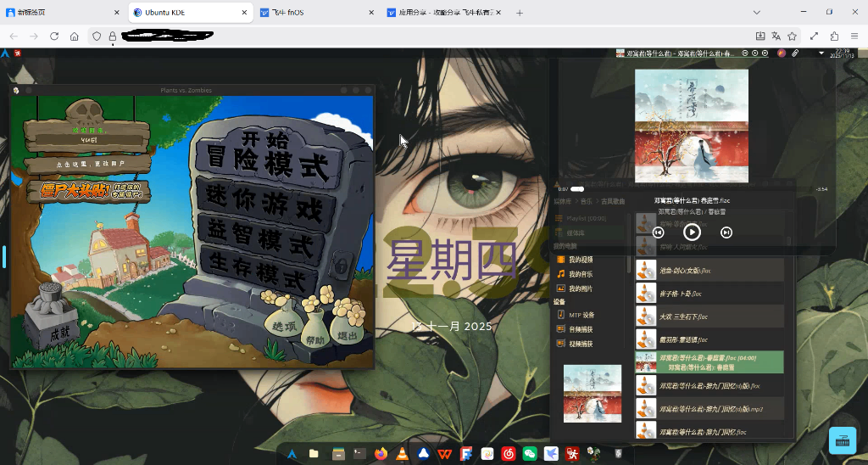The width and height of the screenshot is (868, 465).
Task: Click red app icon beside panel launcher
Action: point(18,53)
